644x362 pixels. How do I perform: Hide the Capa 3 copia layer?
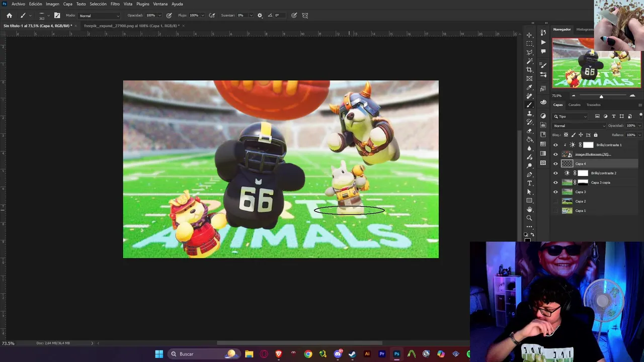(555, 183)
